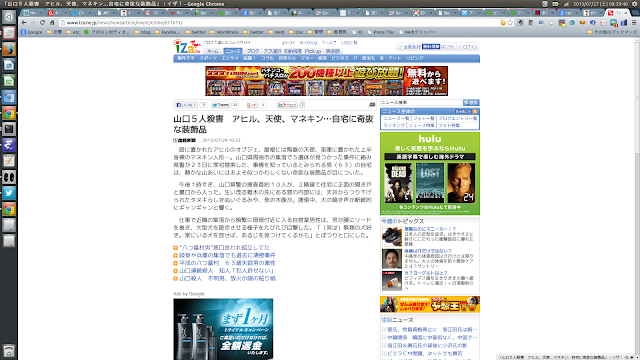
Task: Open the 'WordPress' bookmark folder
Action: point(224,32)
